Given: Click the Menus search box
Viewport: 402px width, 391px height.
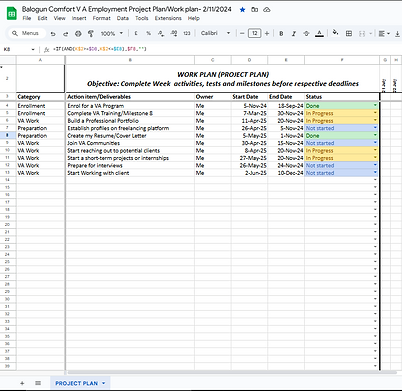Looking at the screenshot, I should click(x=26, y=33).
